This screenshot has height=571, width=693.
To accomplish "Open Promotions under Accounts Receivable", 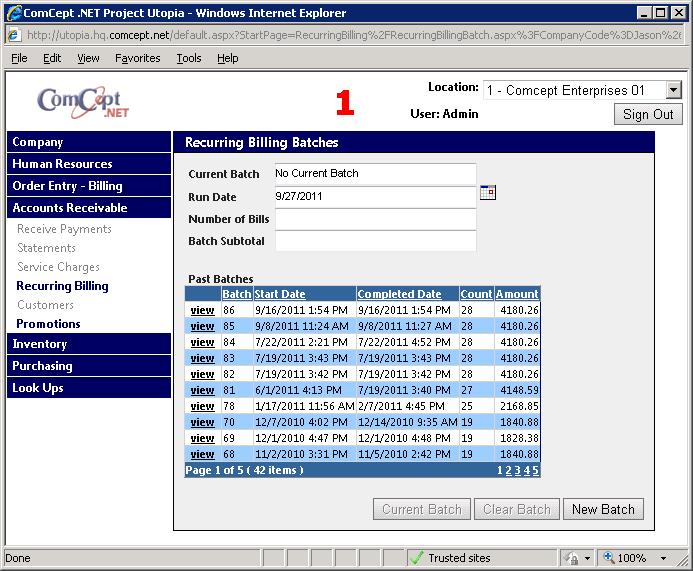I will (48, 324).
